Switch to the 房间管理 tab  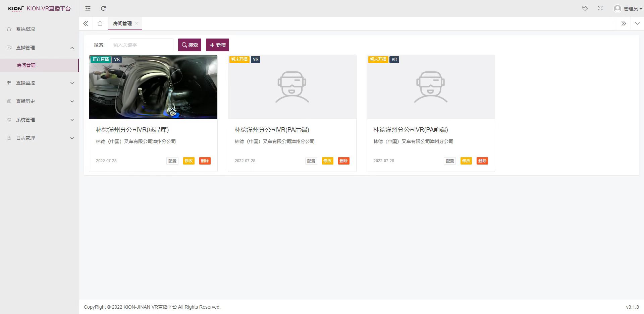[122, 23]
